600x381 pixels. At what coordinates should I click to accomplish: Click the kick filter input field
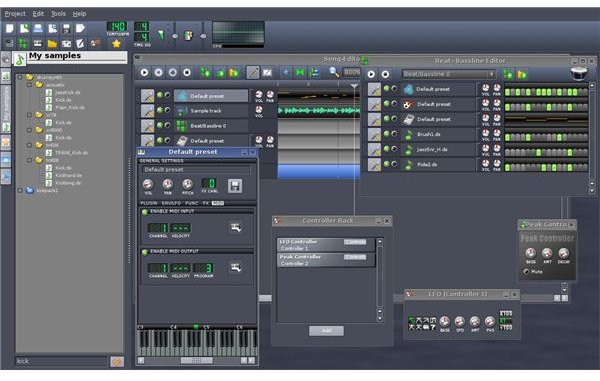click(x=61, y=361)
